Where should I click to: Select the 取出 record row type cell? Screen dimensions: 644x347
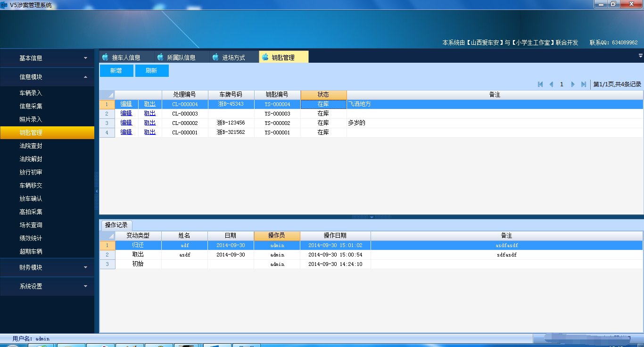(138, 255)
